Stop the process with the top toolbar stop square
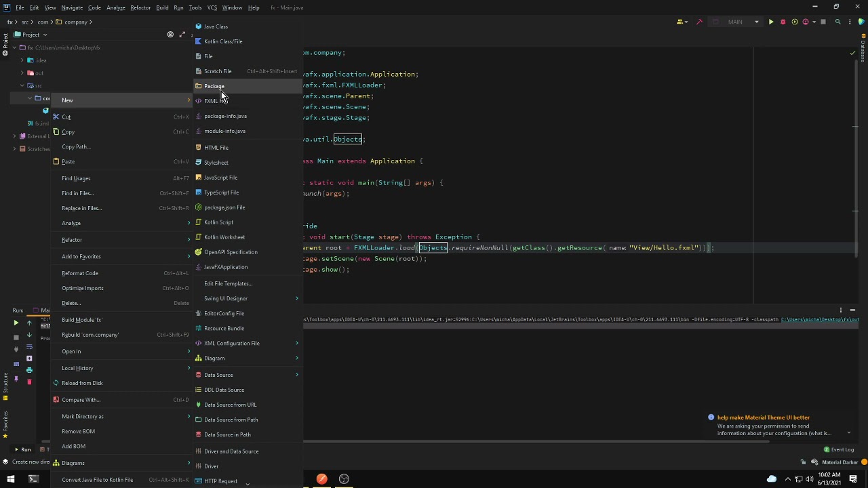This screenshot has height=488, width=868. click(x=823, y=22)
